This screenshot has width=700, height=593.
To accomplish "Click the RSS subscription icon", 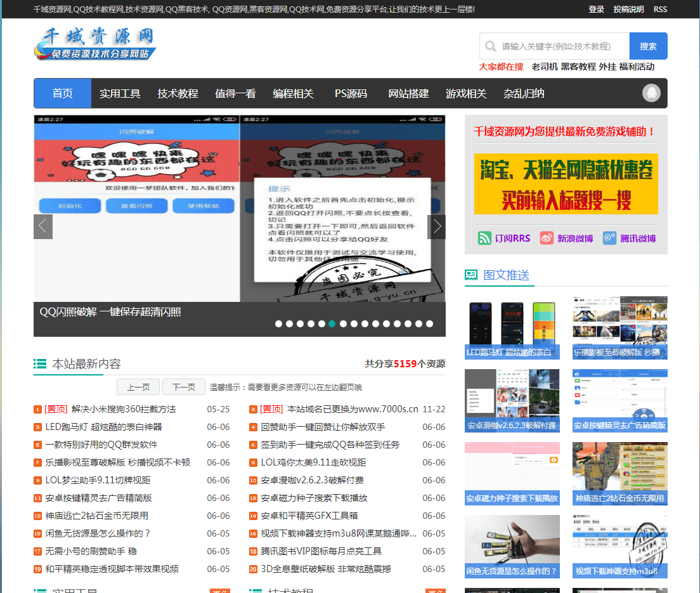I will click(484, 238).
